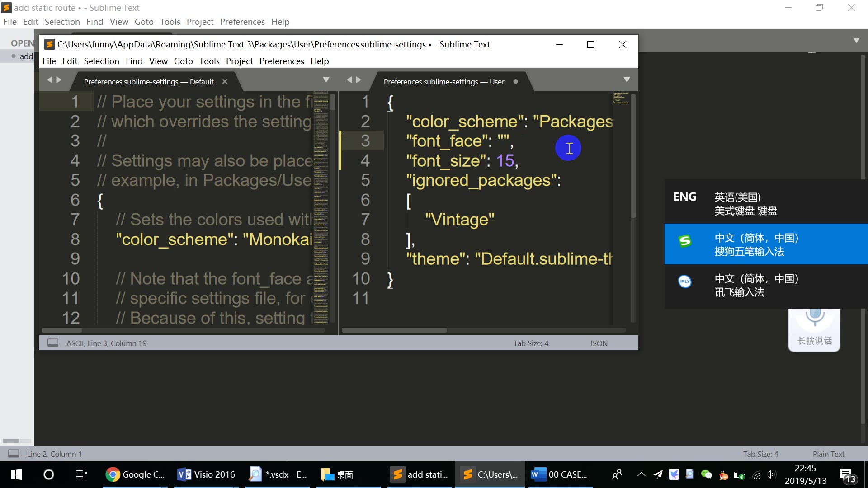The image size is (868, 488).
Task: Open the WeChat icon in system tray
Action: 706,474
